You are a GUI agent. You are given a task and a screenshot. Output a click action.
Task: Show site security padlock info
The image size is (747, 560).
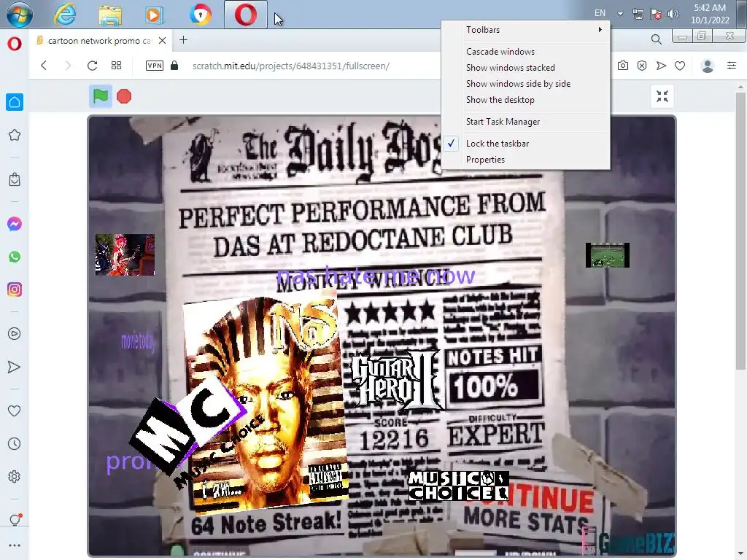[174, 66]
